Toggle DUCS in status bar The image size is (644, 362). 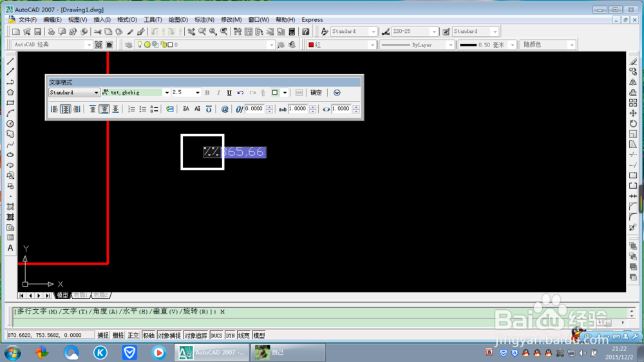point(216,336)
